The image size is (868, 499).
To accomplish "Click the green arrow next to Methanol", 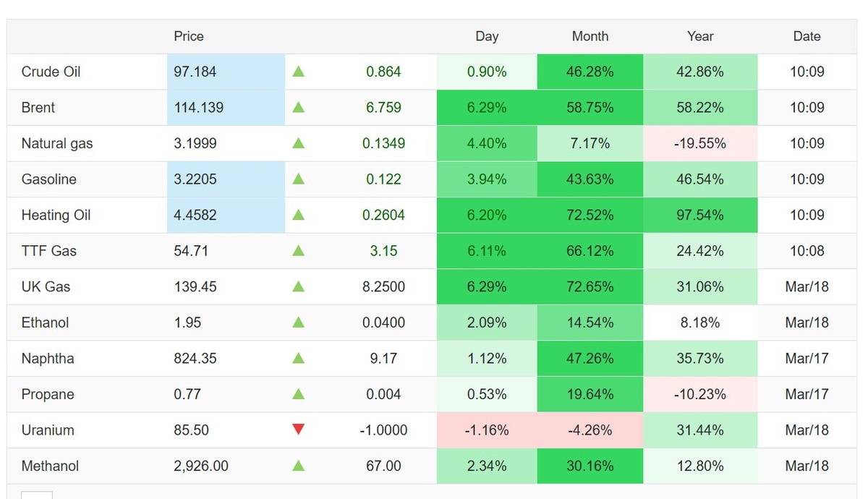I will (x=298, y=466).
